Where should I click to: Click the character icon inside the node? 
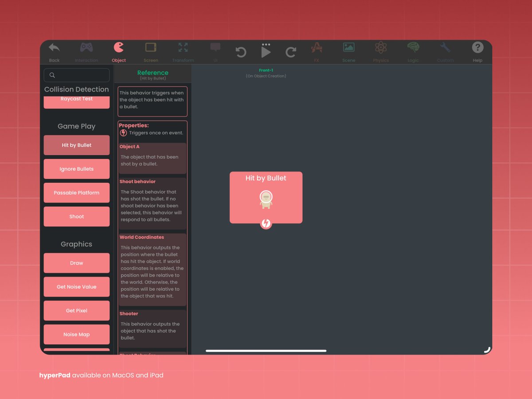[266, 199]
